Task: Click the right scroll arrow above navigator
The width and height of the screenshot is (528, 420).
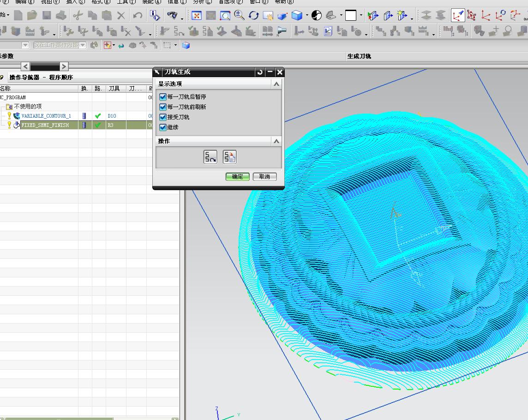Action: (x=64, y=66)
